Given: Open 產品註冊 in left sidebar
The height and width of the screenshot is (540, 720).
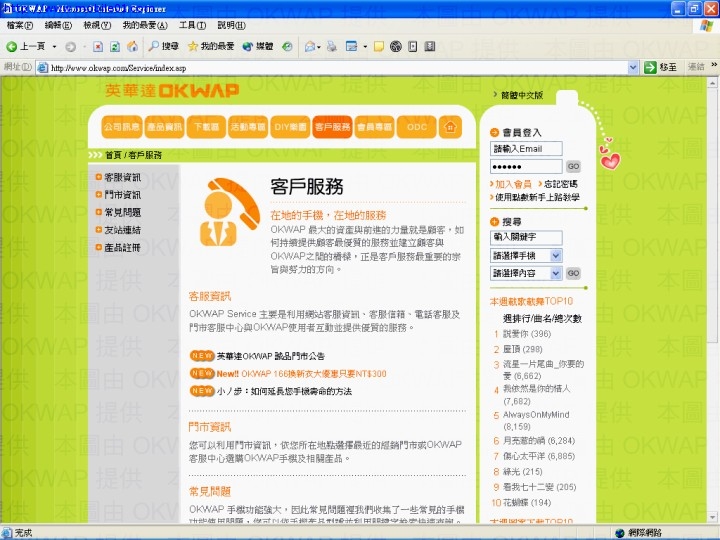Looking at the screenshot, I should [x=123, y=248].
